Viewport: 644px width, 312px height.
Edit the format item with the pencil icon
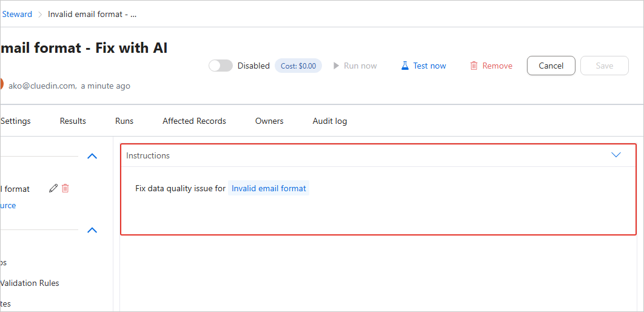[53, 188]
